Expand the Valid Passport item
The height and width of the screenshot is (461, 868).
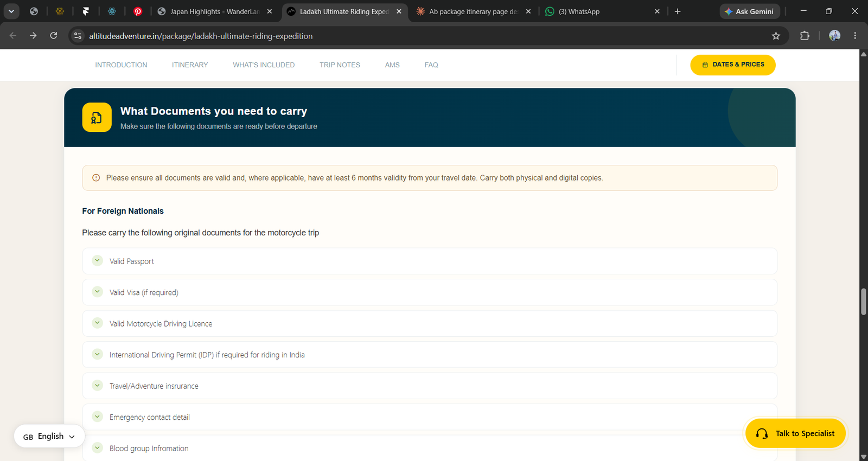(430, 261)
